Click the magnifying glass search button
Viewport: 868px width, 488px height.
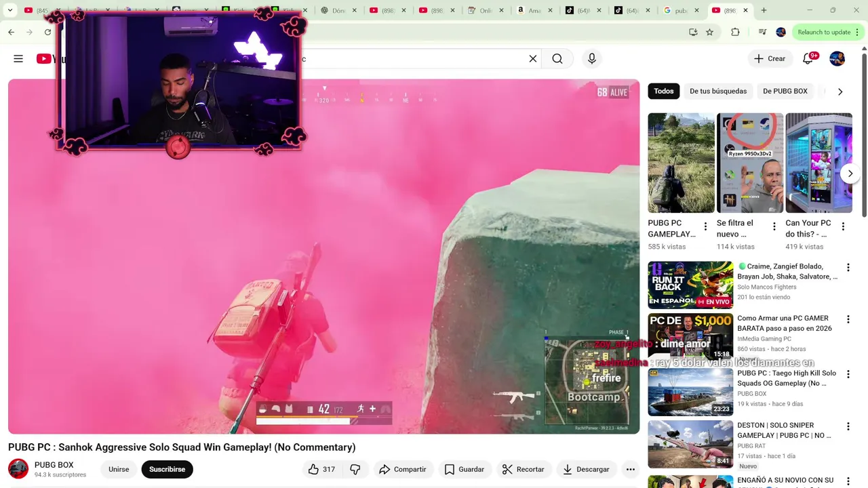click(x=557, y=58)
